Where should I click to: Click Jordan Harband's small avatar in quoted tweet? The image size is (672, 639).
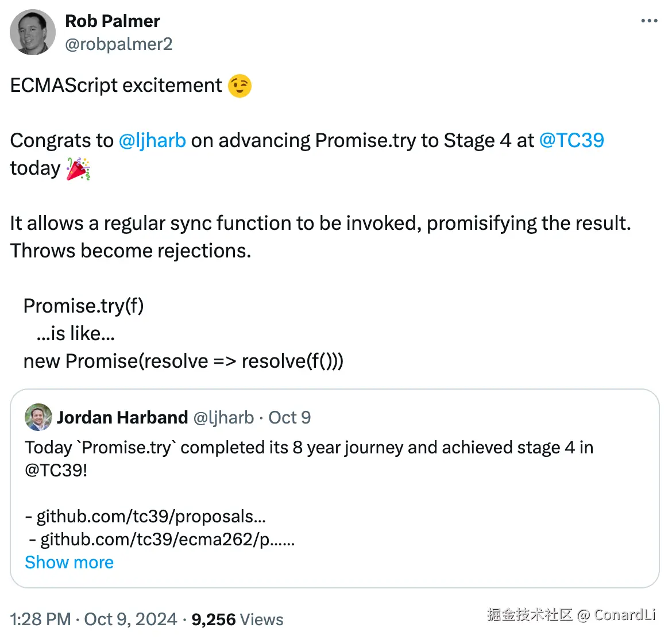38,417
